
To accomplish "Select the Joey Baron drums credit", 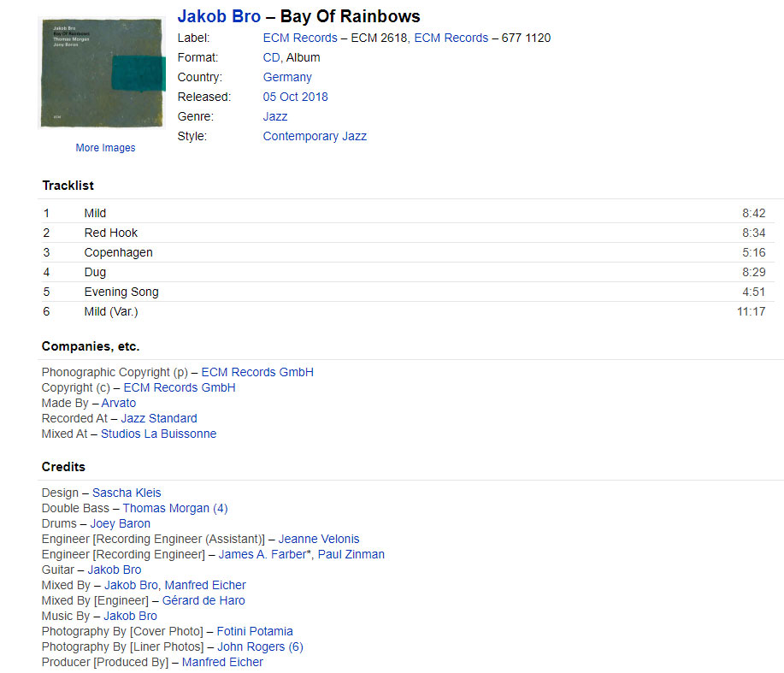I will pos(121,523).
